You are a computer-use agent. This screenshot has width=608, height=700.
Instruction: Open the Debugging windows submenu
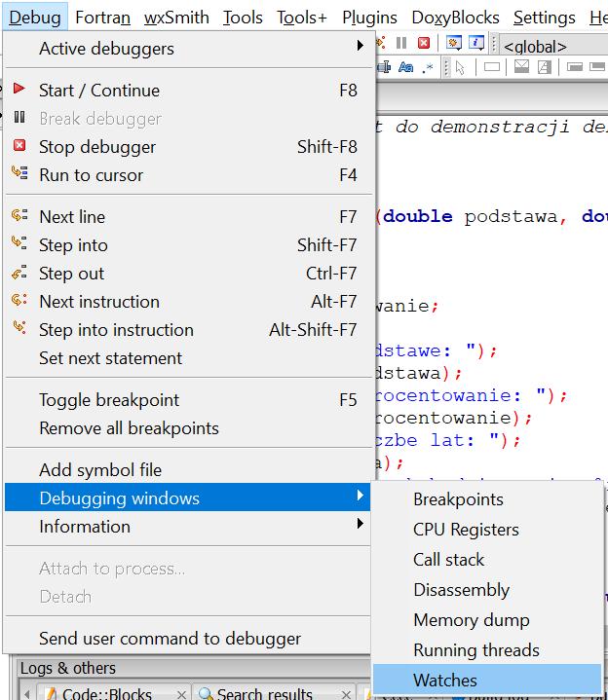(188, 497)
